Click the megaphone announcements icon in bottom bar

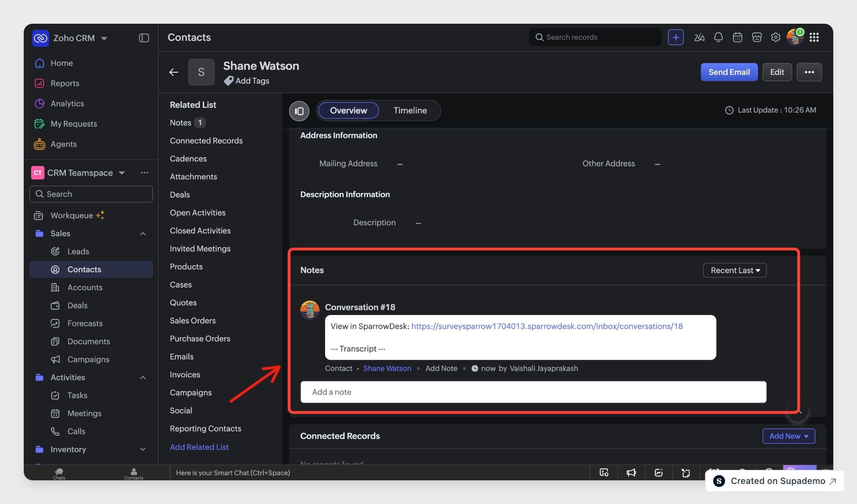pos(631,472)
